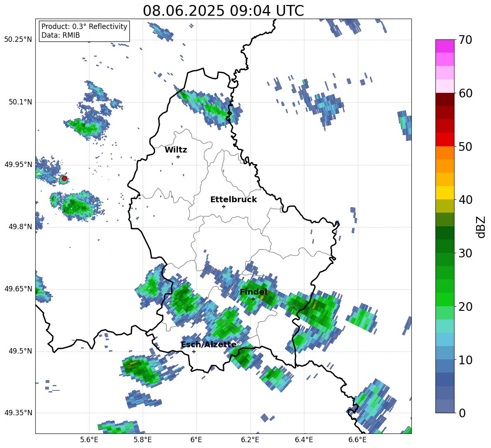Image resolution: width=491 pixels, height=448 pixels.
Task: Click the Wiltz city label
Action: pos(176,150)
